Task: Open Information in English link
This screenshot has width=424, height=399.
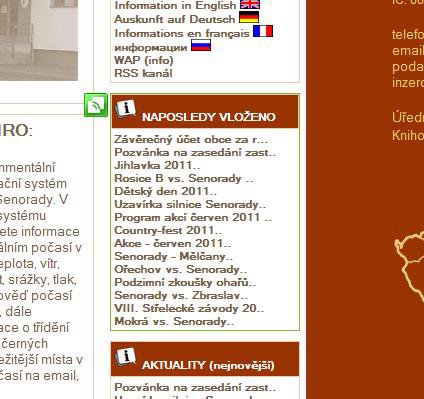Action: (x=175, y=5)
